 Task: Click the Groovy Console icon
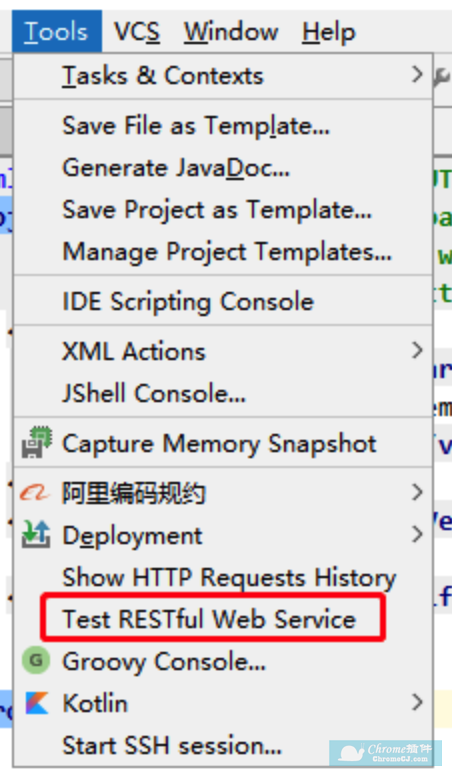point(36,661)
